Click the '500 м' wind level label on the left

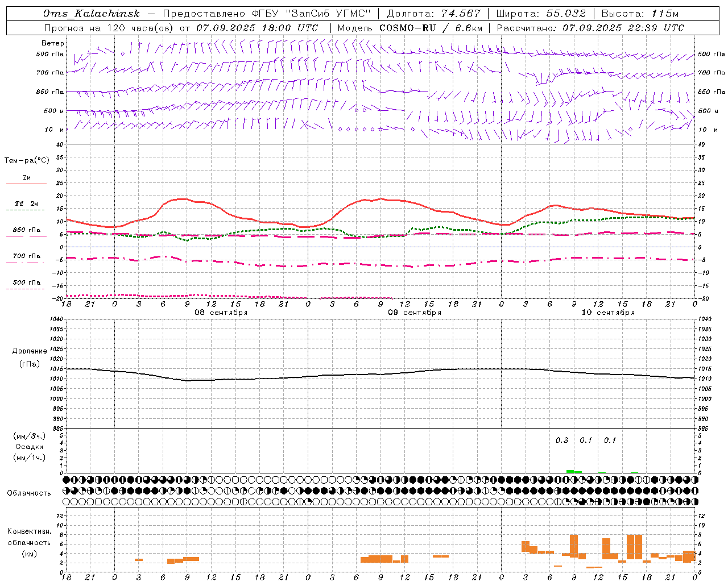coord(54,111)
